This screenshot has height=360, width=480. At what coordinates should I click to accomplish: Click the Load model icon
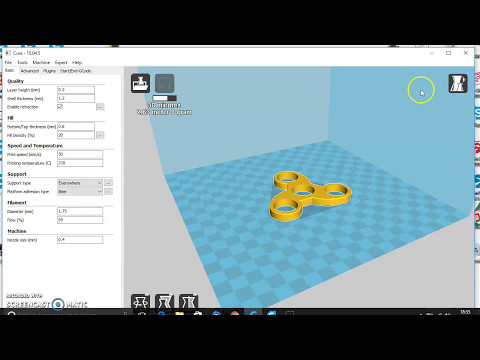(140, 83)
